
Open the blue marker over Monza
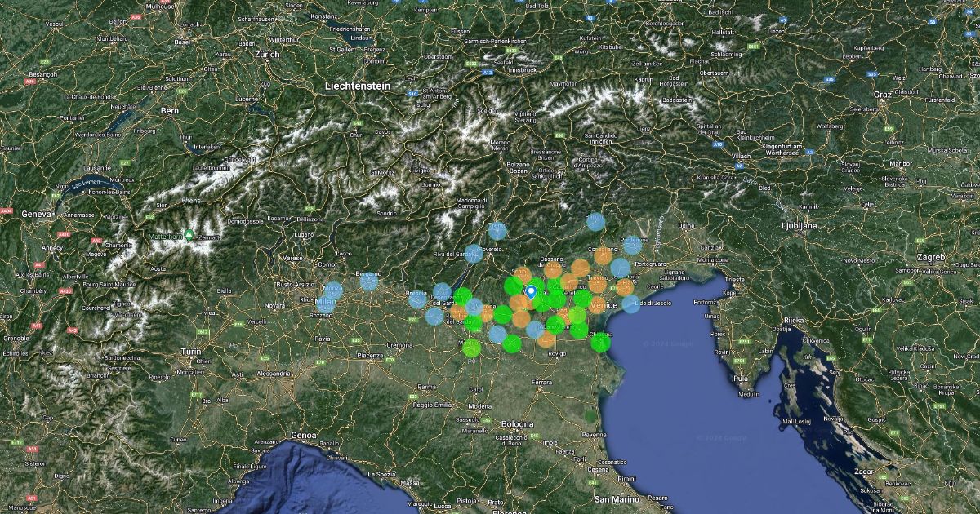pos(333,290)
